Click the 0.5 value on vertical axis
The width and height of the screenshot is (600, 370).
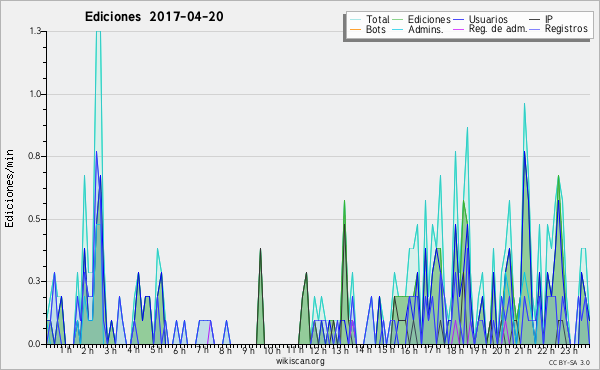(35, 219)
